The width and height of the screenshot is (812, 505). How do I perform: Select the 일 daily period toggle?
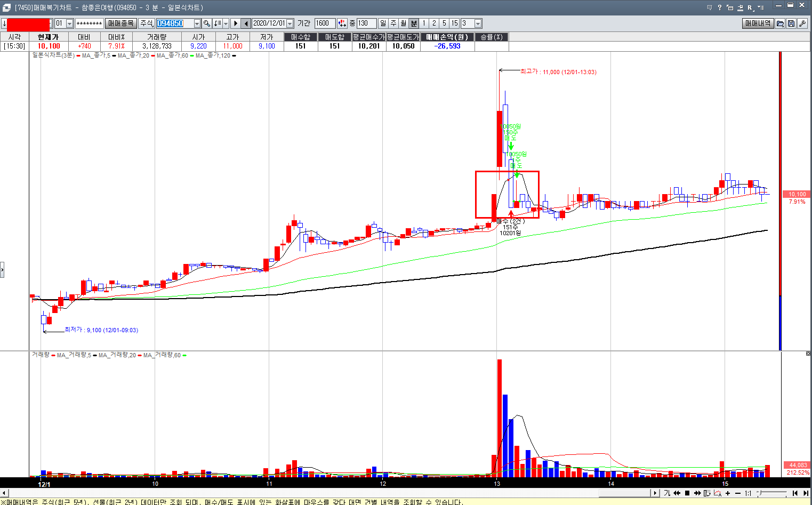click(383, 23)
